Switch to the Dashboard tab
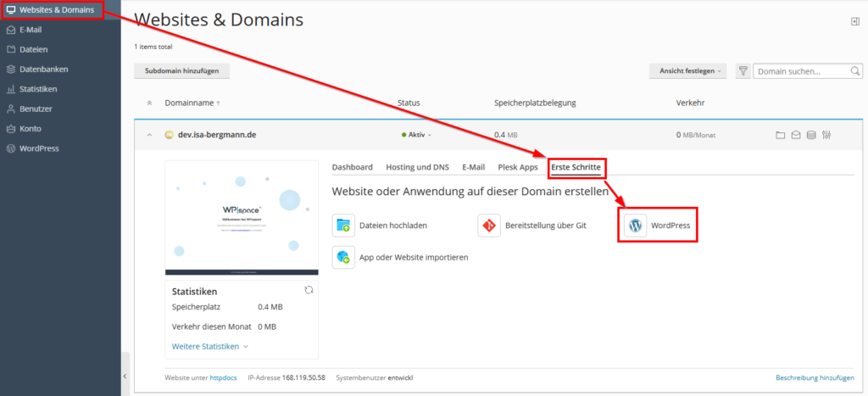 352,167
